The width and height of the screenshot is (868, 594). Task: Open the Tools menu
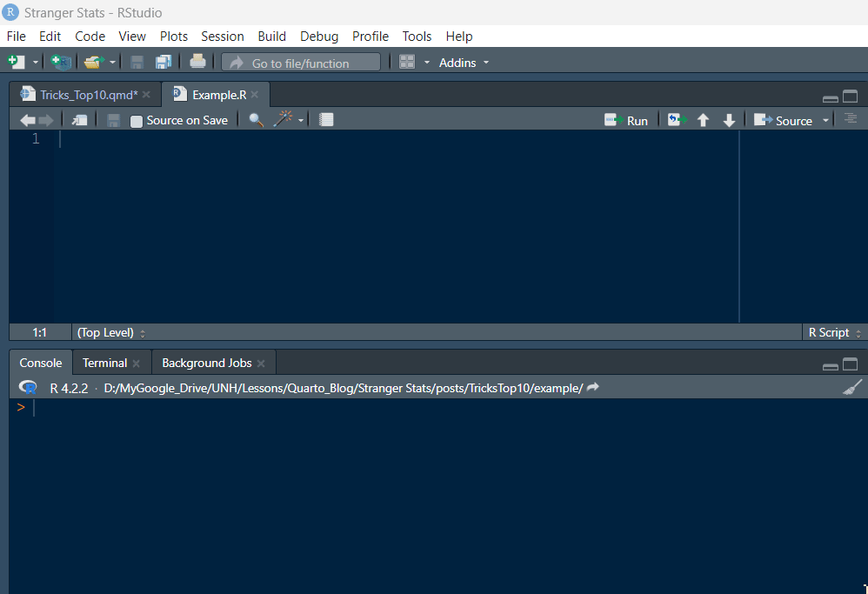point(417,37)
